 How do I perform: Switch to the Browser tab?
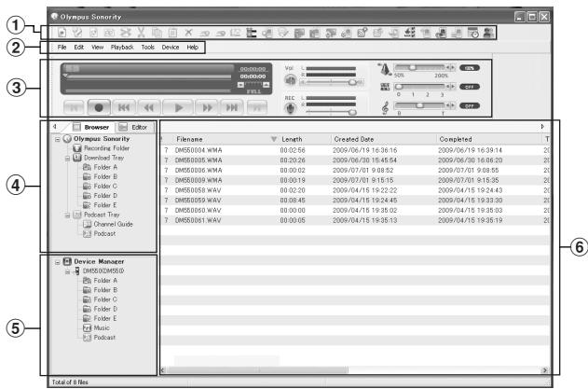(90, 127)
